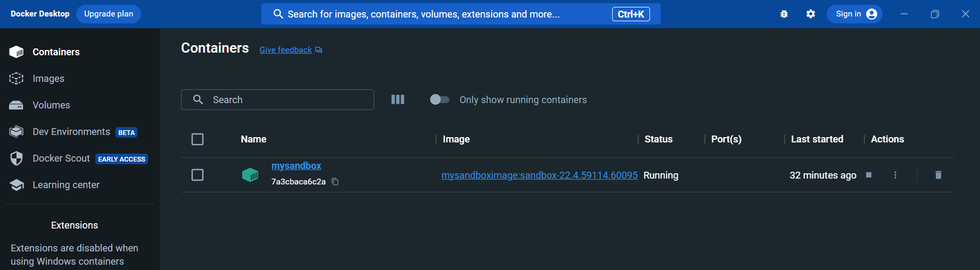Screen dimensions: 980x270
Task: Sort by the Status column header
Action: (x=658, y=139)
